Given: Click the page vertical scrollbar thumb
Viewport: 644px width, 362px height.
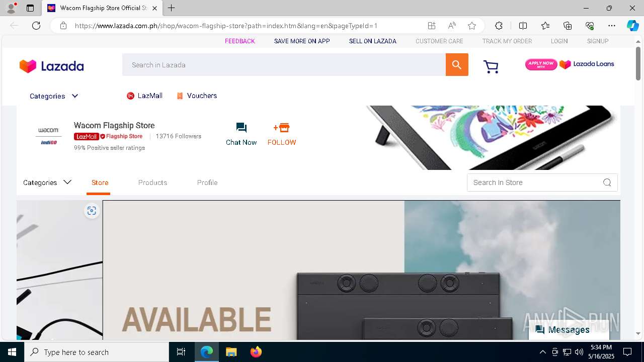Looking at the screenshot, I should [638, 64].
